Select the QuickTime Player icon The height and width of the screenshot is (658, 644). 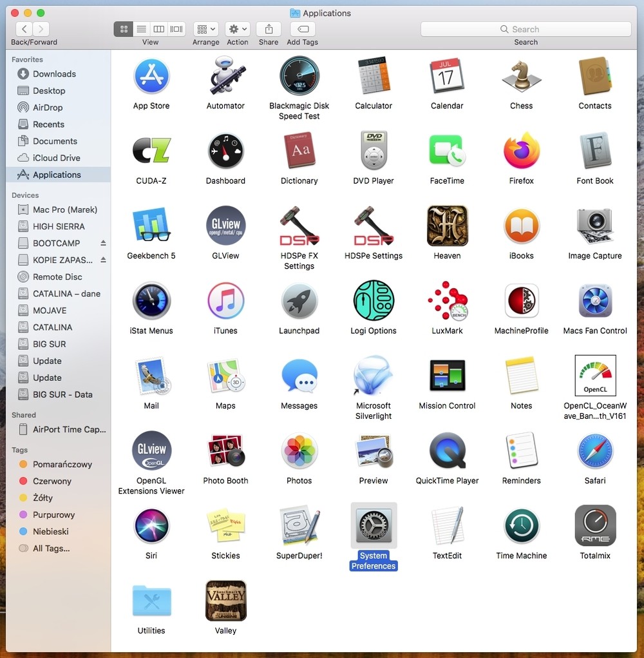(x=448, y=450)
